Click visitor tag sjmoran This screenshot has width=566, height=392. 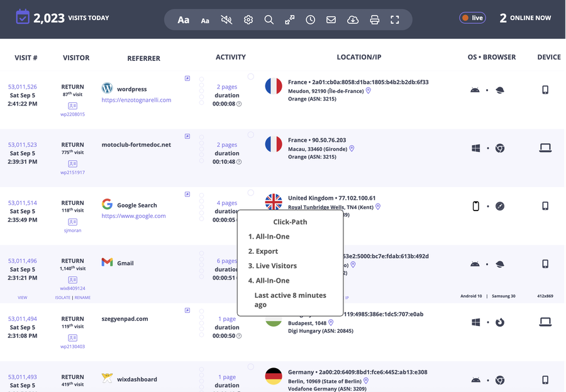tap(72, 231)
